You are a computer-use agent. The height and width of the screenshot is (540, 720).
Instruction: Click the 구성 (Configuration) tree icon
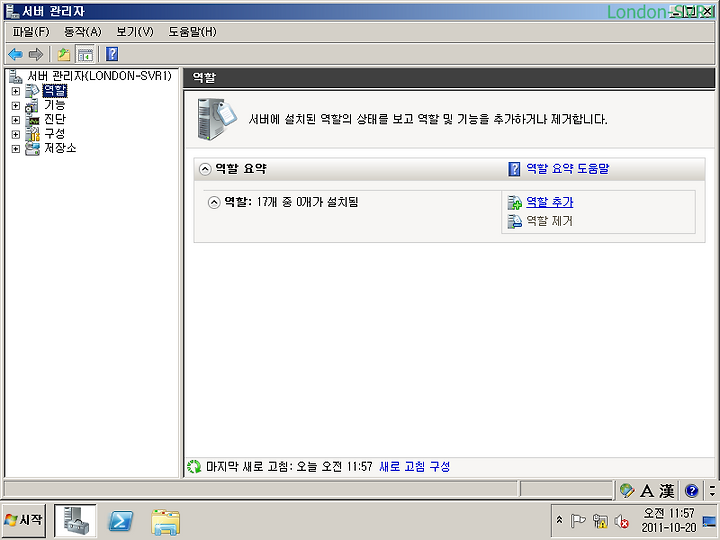pyautogui.click(x=33, y=134)
